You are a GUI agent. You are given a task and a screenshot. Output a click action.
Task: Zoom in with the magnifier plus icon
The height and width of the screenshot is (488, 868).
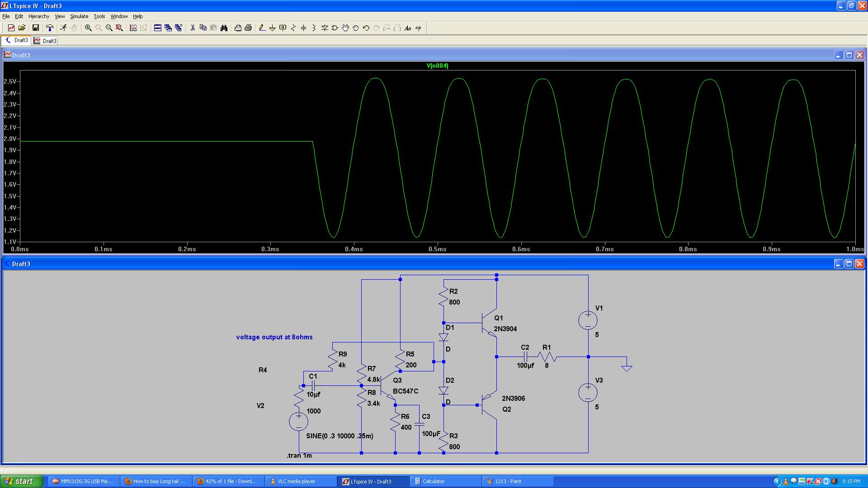(88, 28)
